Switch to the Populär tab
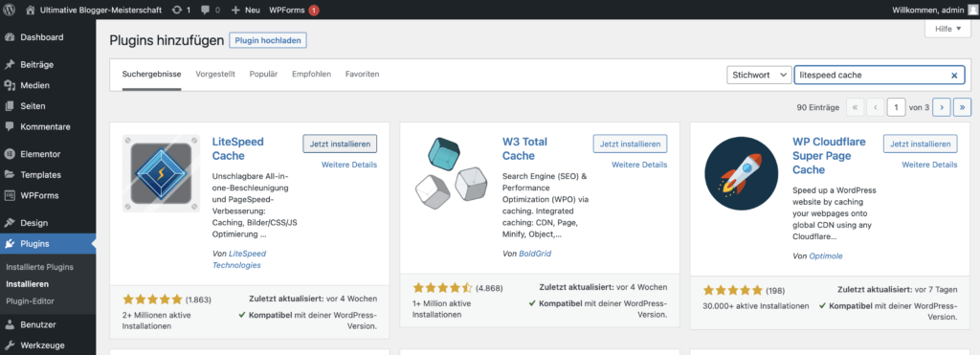Screen dimensions: 980x355 pyautogui.click(x=263, y=74)
